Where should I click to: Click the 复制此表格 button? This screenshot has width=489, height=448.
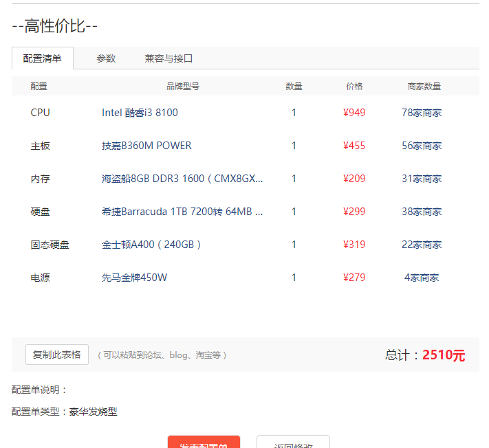click(57, 355)
